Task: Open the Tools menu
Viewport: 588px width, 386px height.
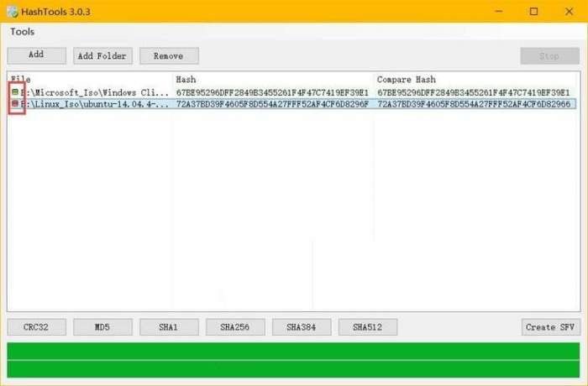Action: pyautogui.click(x=22, y=32)
